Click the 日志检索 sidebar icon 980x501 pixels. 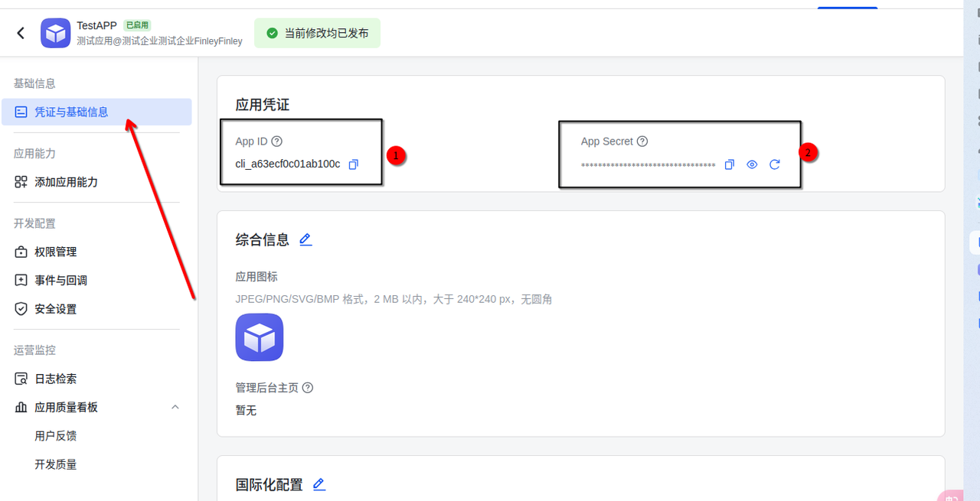(x=21, y=378)
